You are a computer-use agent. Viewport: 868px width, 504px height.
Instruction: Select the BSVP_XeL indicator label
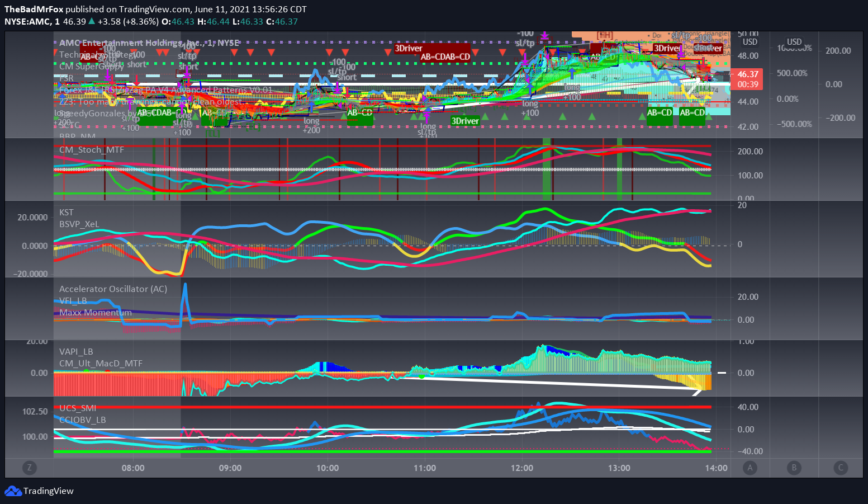[x=79, y=224]
